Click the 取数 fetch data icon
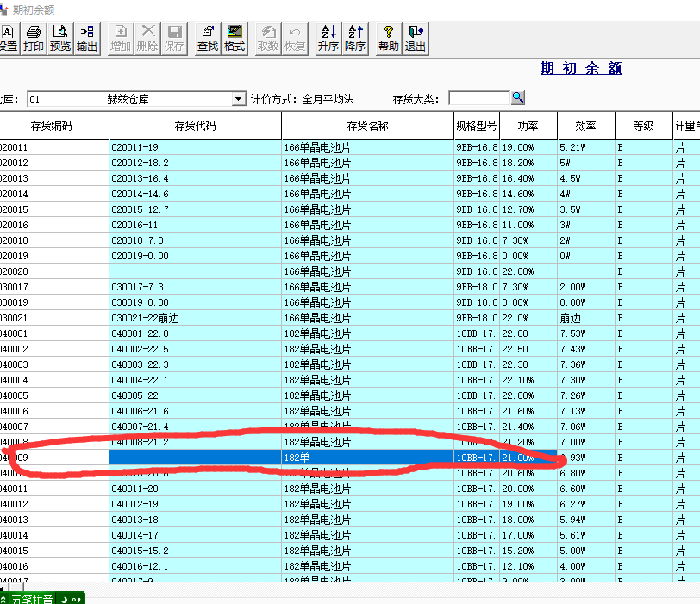Viewport: 700px width, 604px height. point(268,39)
